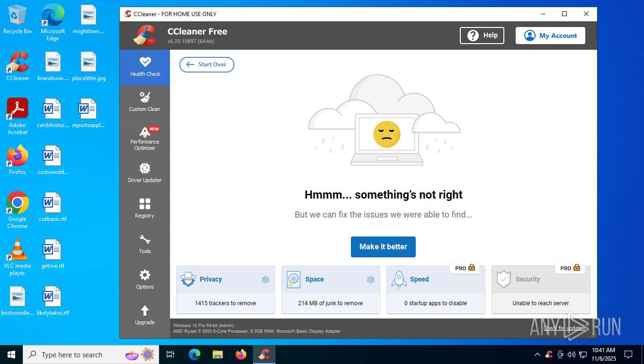Open My Account

(x=550, y=36)
